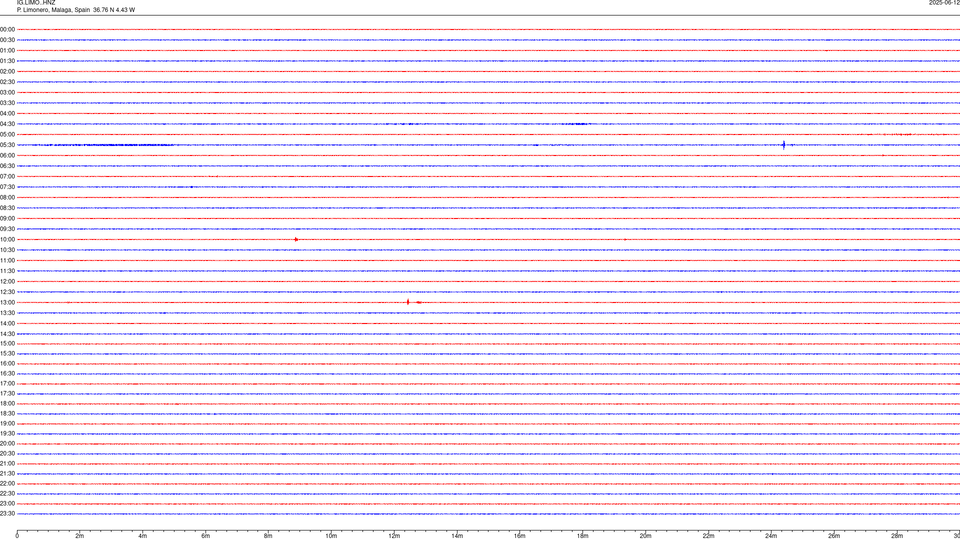The image size is (960, 540).
Task: Select the '00:30' row time label
Action: click(7, 40)
